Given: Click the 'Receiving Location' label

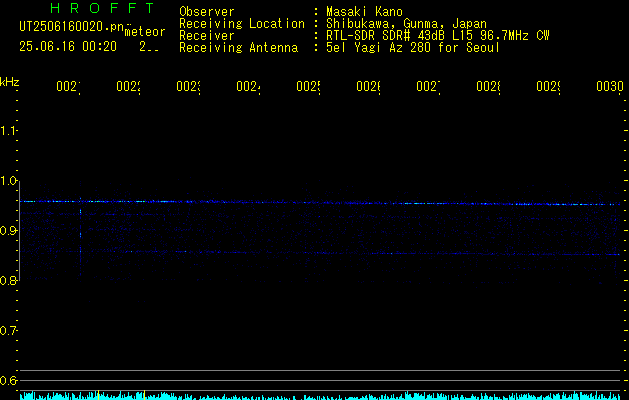Looking at the screenshot, I should [x=242, y=24].
